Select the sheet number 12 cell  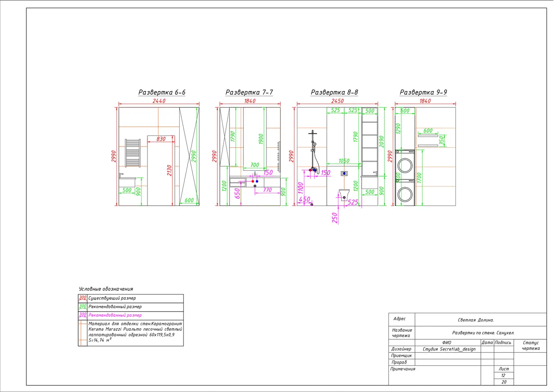503,375
